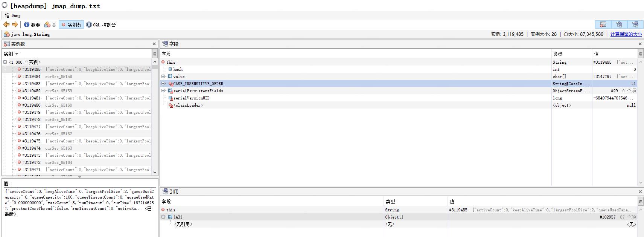Viewport: 644px width, 237px height.
Task: Click instances list scrollbar down arrow
Action: tap(155, 172)
